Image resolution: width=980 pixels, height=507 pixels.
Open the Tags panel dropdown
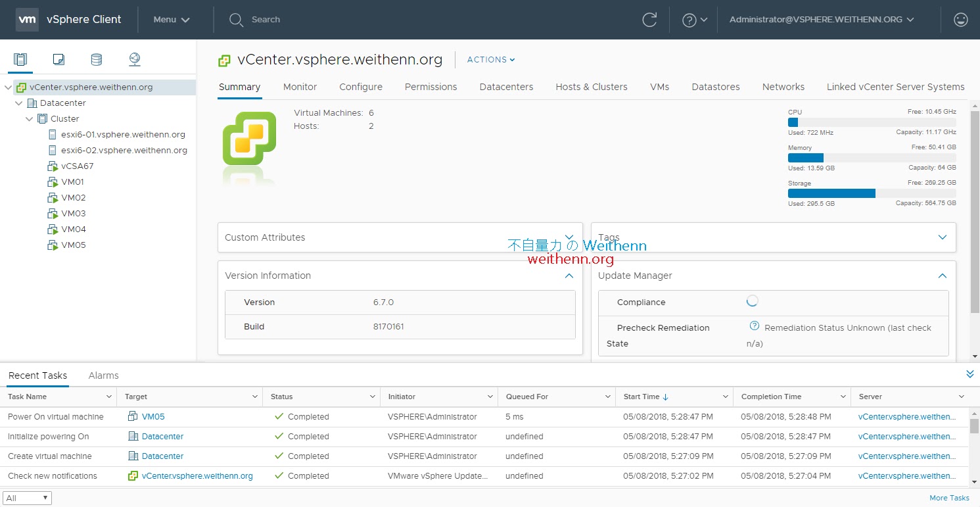pos(943,237)
